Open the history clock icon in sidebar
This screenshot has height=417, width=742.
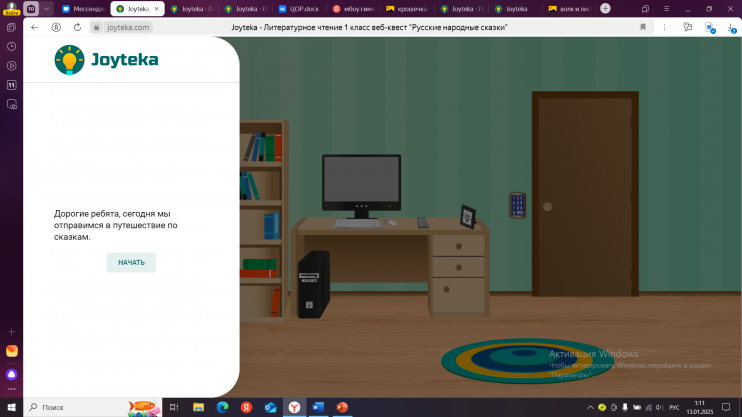click(11, 46)
